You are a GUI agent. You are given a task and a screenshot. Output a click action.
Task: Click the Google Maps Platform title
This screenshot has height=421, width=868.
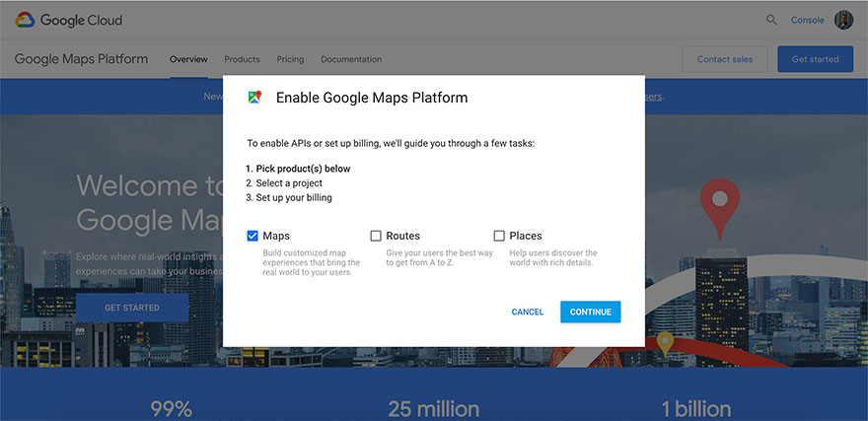(x=81, y=59)
